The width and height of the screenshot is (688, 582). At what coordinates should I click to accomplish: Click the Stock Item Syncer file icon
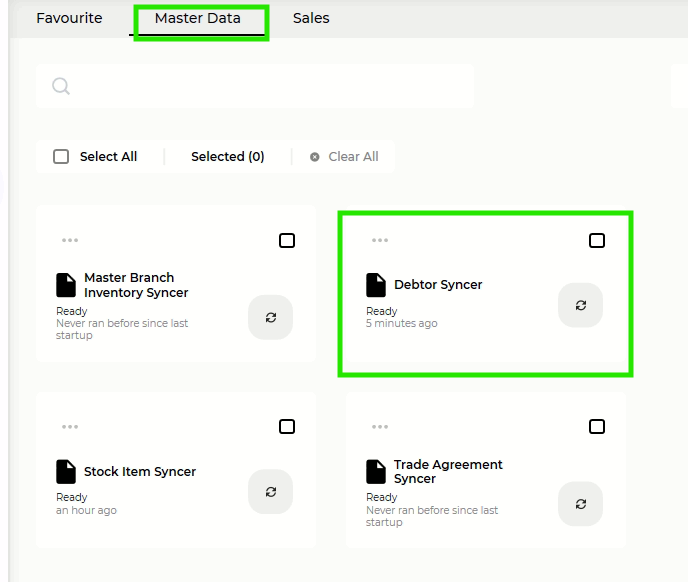point(66,472)
